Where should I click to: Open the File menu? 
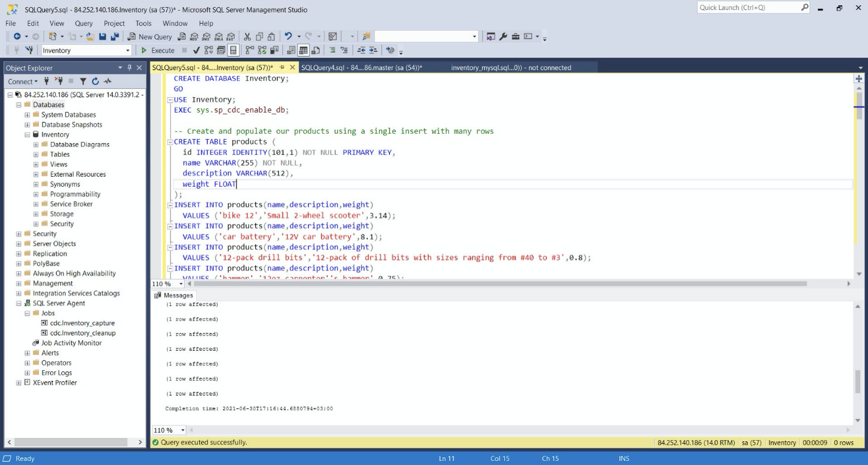[x=11, y=24]
